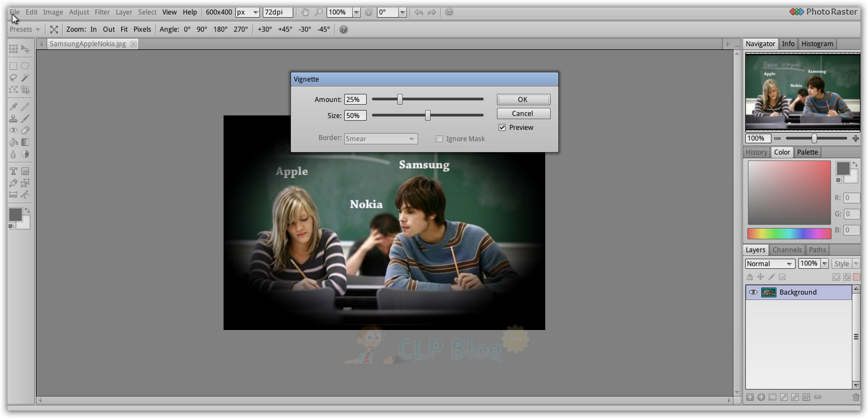
Task: Click the Zoom In option
Action: pyautogui.click(x=93, y=29)
